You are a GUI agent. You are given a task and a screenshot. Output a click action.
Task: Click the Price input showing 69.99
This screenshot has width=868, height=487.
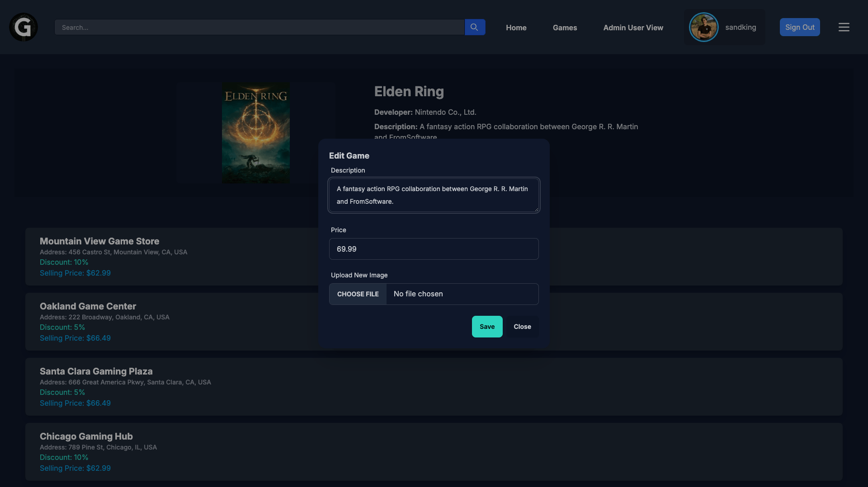tap(434, 248)
